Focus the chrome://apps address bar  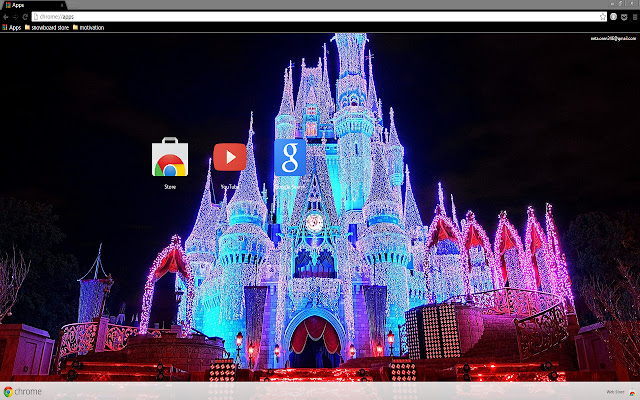tap(318, 17)
